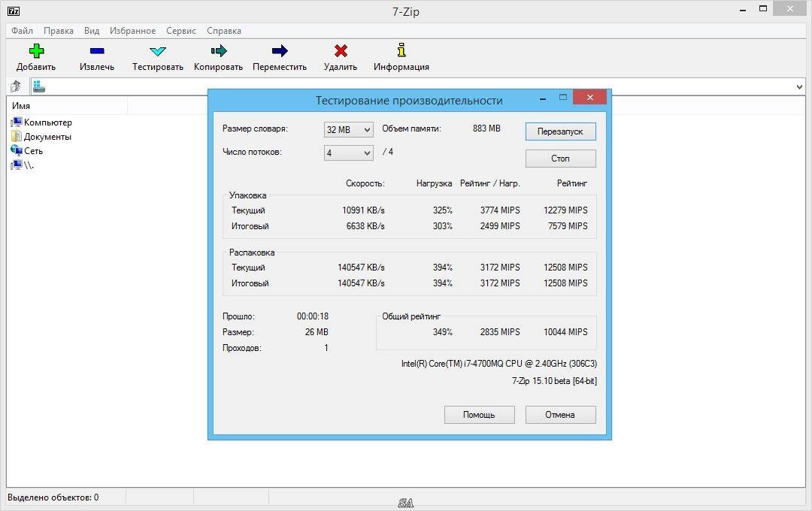Click the Перезапуск button
This screenshot has width=812, height=511.
[560, 132]
